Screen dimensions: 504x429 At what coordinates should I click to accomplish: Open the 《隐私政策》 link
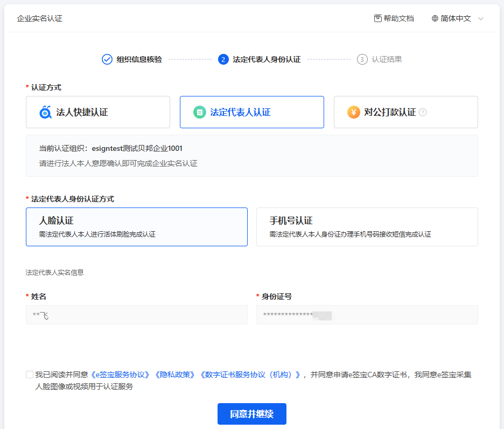point(176,375)
